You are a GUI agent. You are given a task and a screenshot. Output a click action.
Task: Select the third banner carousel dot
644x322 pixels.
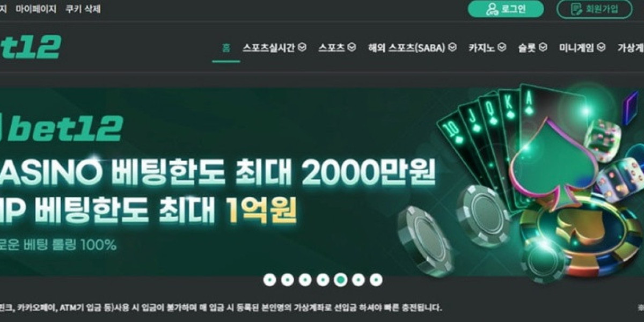click(305, 280)
